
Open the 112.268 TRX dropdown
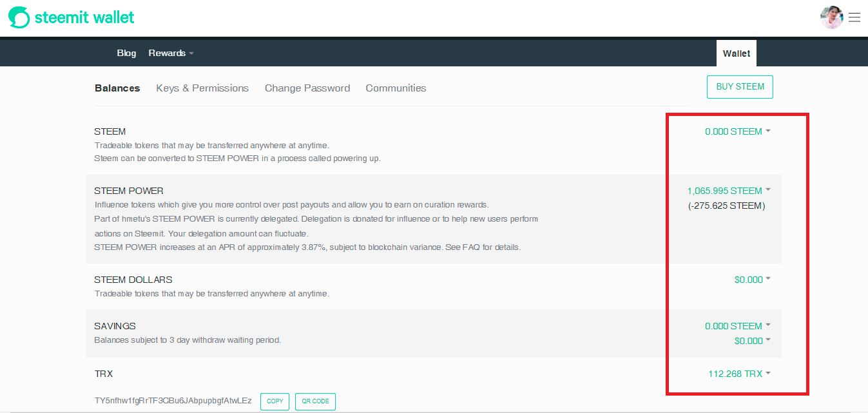740,374
